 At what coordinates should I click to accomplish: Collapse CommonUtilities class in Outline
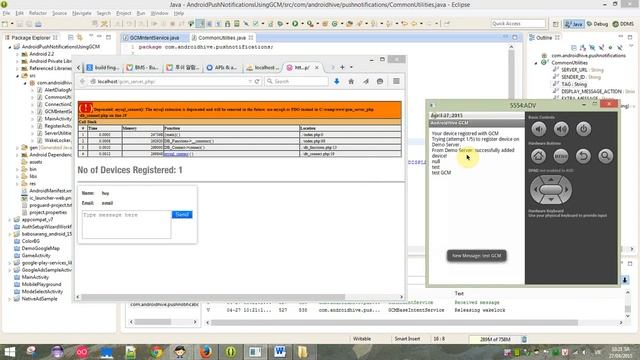(x=536, y=63)
